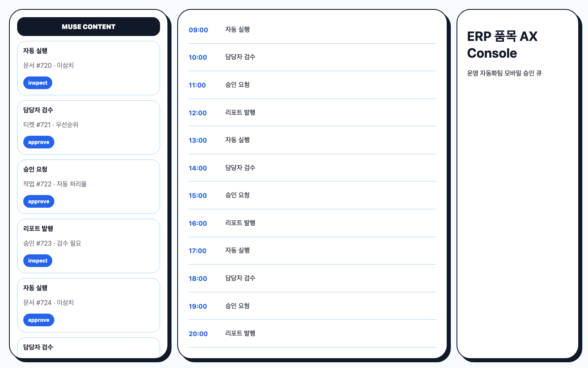This screenshot has height=368, width=588.
Task: Click the '리포트 발행' title on card #723
Action: pyautogui.click(x=38, y=229)
